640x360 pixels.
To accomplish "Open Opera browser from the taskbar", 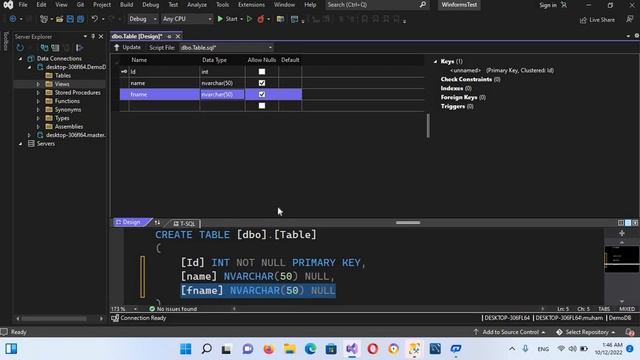I will 373,349.
